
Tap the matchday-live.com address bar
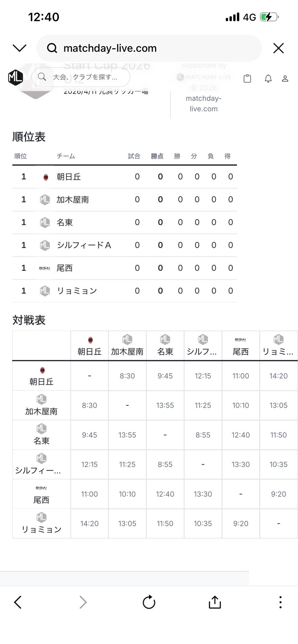(149, 48)
